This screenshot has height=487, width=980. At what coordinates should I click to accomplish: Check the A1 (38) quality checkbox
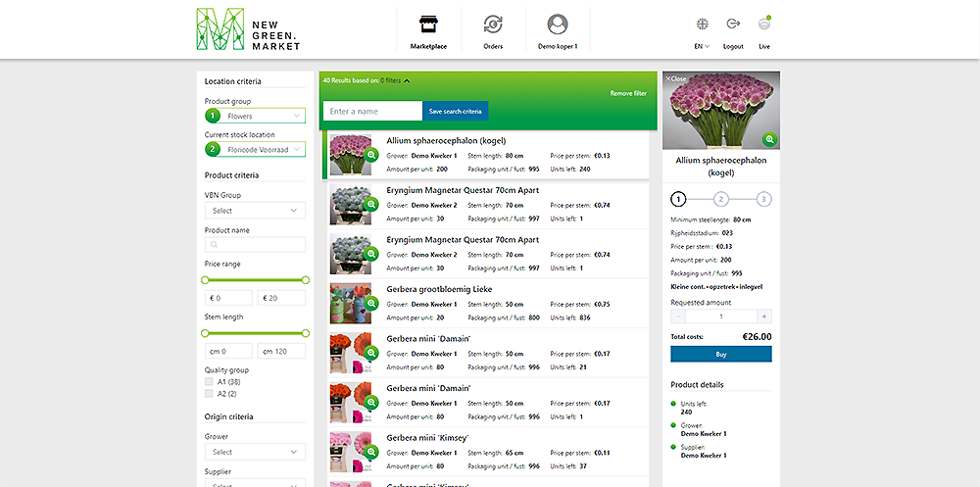[x=209, y=381]
